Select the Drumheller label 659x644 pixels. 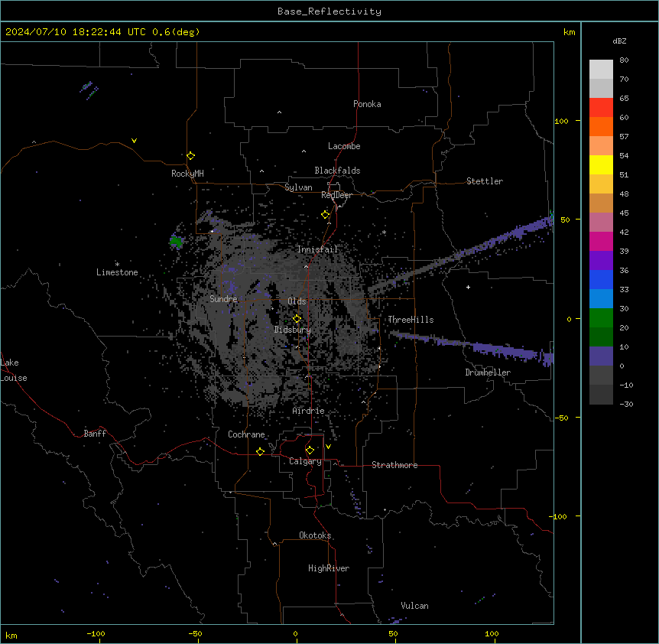[488, 372]
